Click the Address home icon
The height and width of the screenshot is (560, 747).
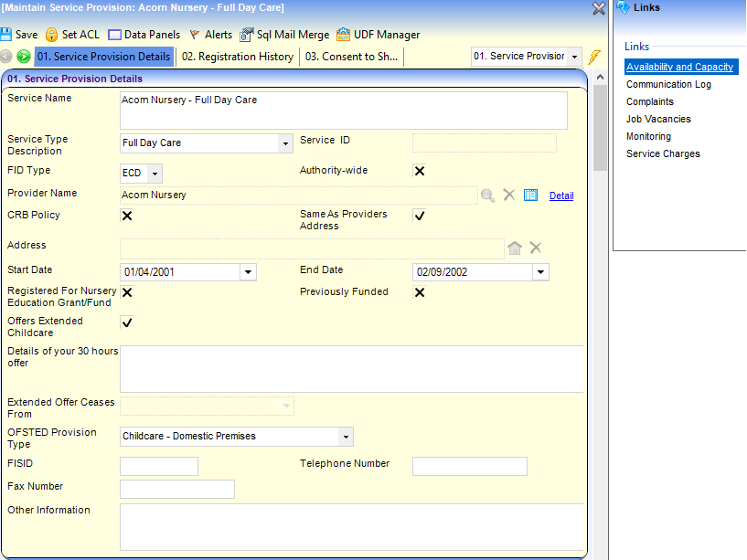[x=515, y=248]
